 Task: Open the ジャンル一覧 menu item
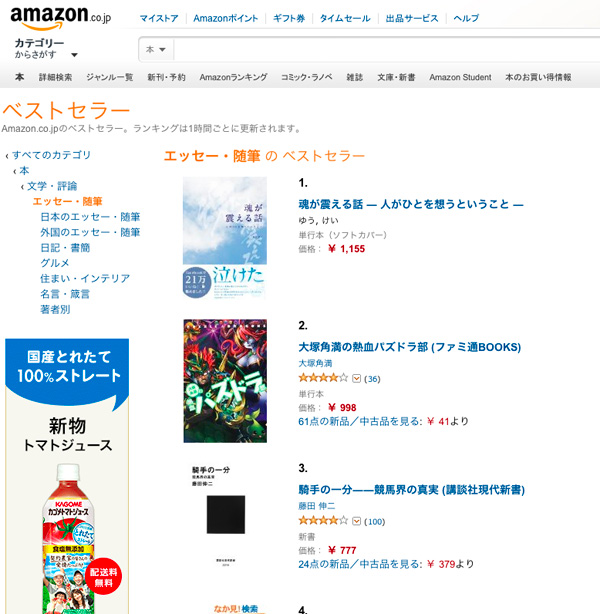point(110,77)
